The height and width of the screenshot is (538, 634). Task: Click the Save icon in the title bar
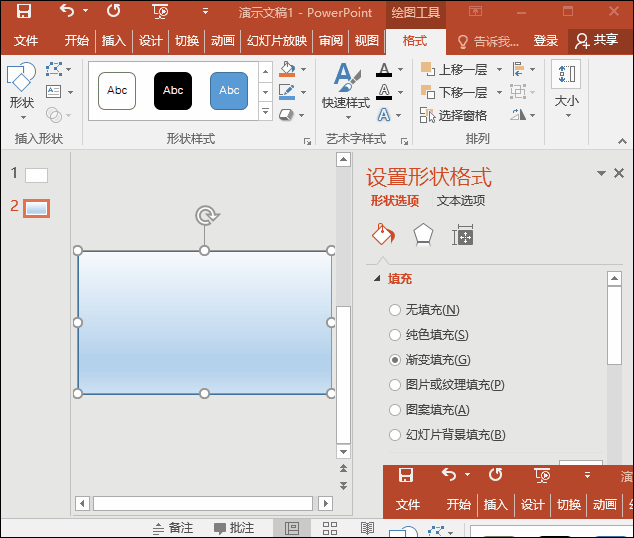(24, 12)
